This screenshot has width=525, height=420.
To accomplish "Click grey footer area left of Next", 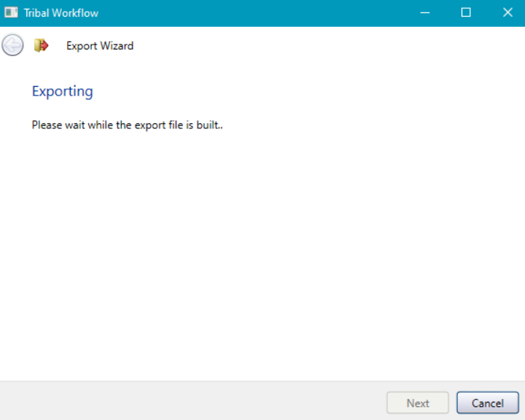I will 190,401.
